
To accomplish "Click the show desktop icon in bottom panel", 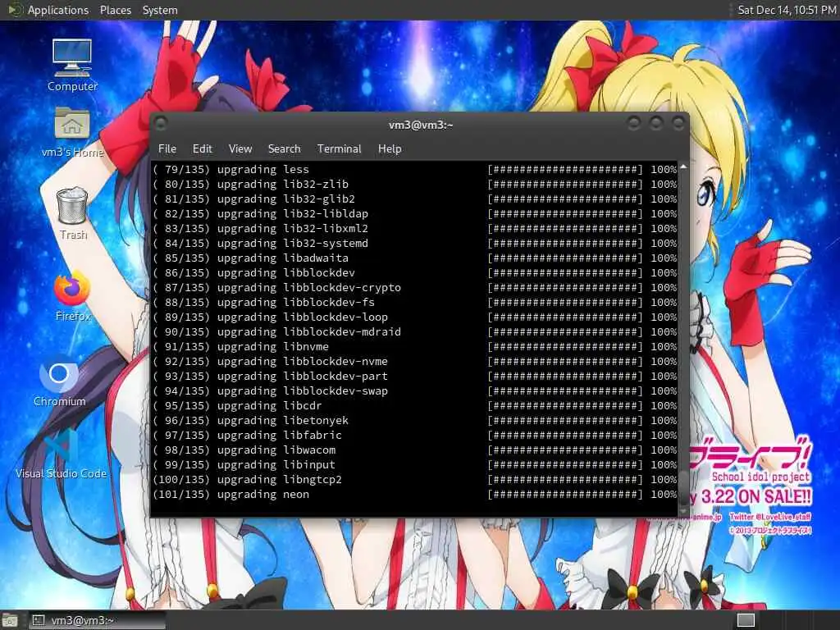I will click(10, 620).
